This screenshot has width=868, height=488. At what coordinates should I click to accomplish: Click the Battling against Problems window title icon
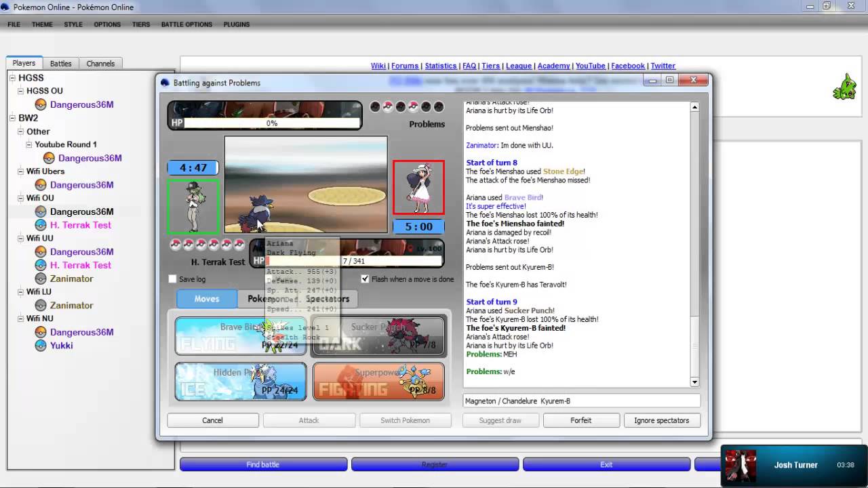(x=165, y=83)
